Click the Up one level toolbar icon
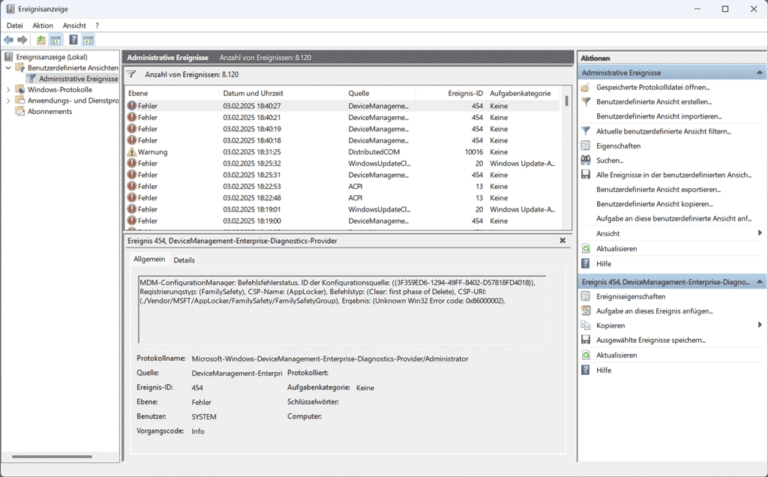 (x=41, y=40)
